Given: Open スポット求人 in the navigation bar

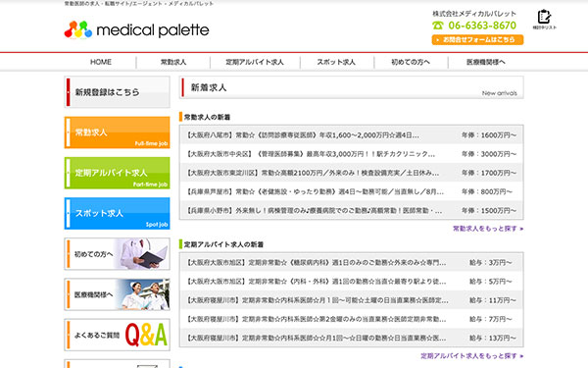Looking at the screenshot, I should [x=336, y=62].
